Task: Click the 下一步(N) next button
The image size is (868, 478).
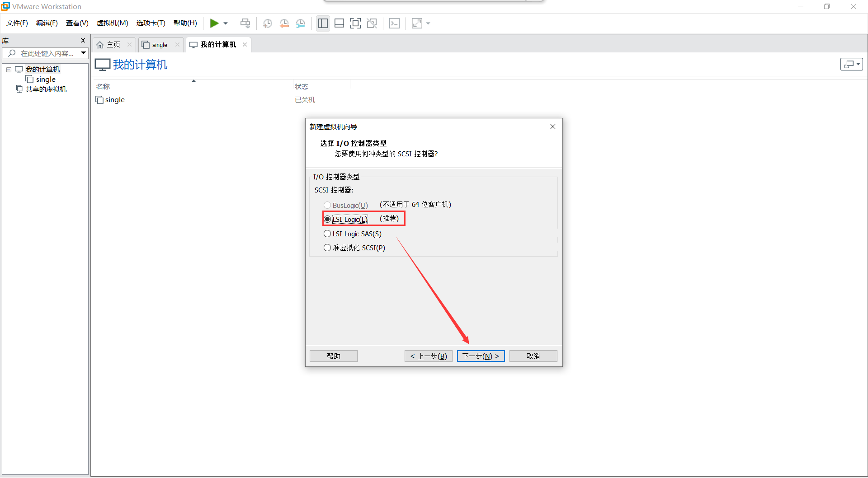Action: coord(481,356)
